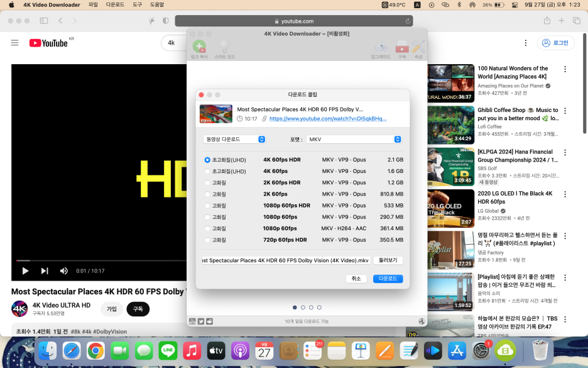This screenshot has width=588, height=368.
Task: Select the 2K 60fps 810.8 MB radio button
Action: click(x=207, y=194)
